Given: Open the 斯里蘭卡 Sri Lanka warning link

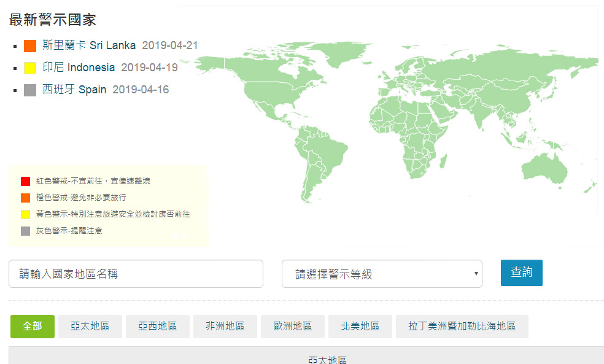Looking at the screenshot, I should click(x=89, y=45).
